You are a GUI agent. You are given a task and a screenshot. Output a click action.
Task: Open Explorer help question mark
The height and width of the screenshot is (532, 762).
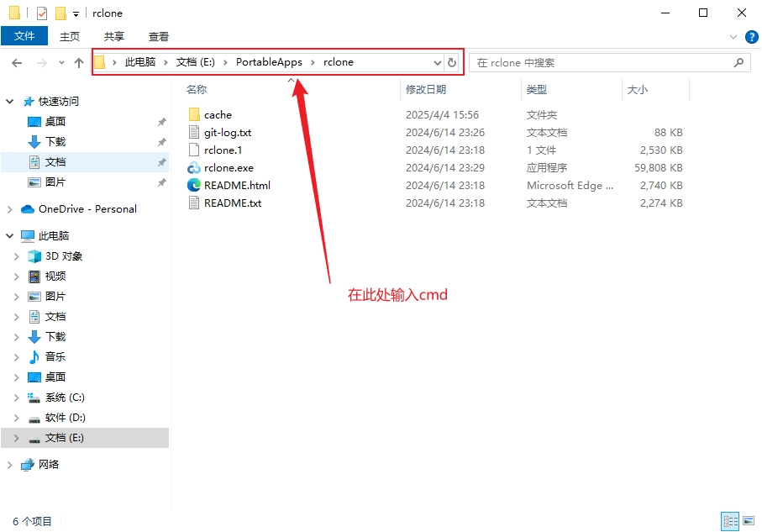coord(751,36)
